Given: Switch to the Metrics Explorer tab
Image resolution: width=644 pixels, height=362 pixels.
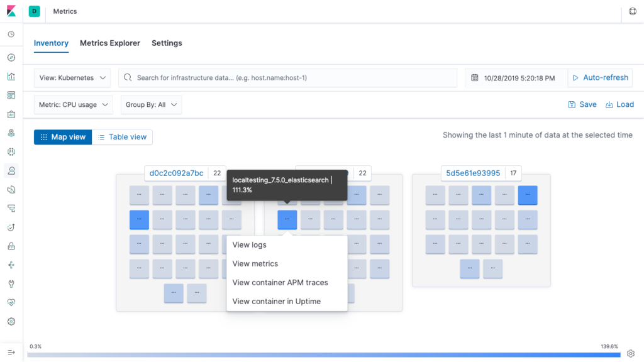Looking at the screenshot, I should click(110, 43).
